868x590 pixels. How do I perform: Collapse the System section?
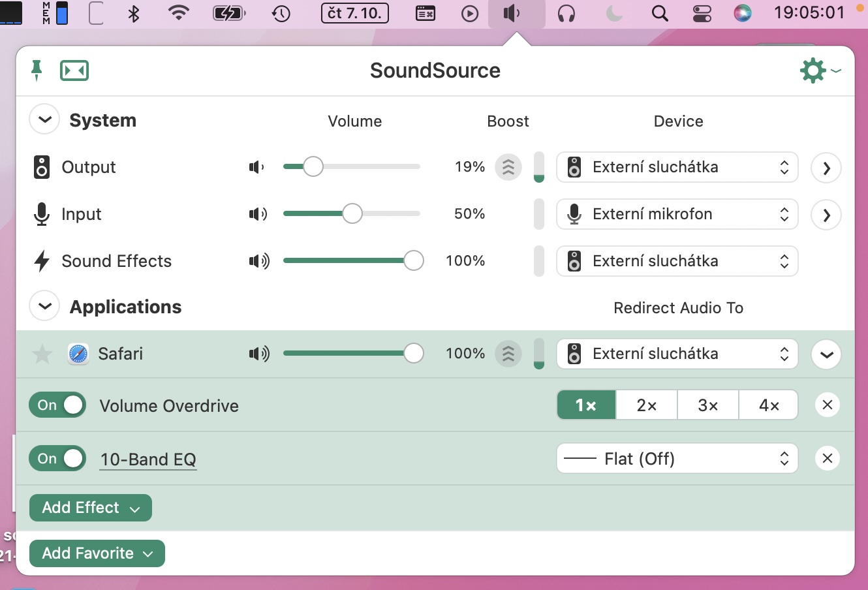tap(44, 120)
